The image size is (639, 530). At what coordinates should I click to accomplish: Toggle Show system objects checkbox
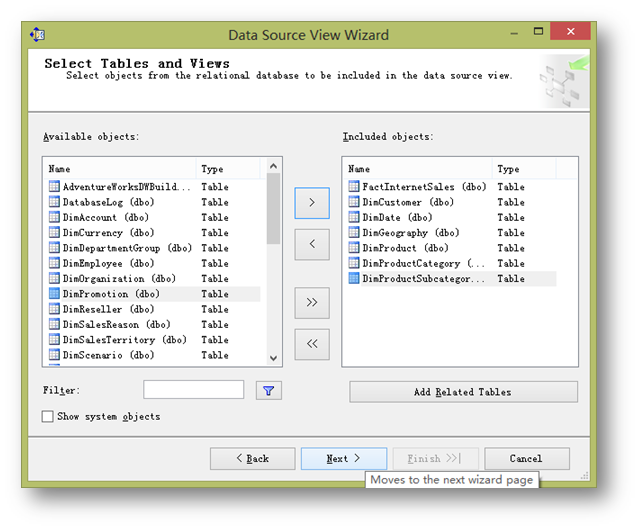[x=48, y=416]
